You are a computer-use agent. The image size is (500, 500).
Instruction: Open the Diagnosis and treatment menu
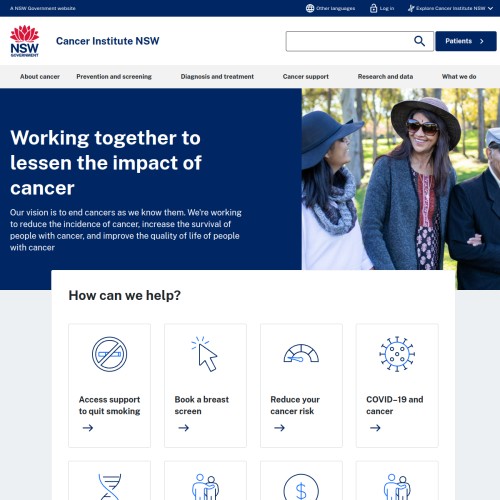coord(217,77)
